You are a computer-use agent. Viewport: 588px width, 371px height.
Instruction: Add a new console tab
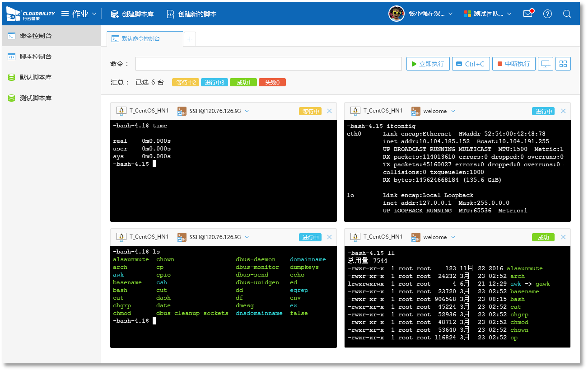click(190, 39)
